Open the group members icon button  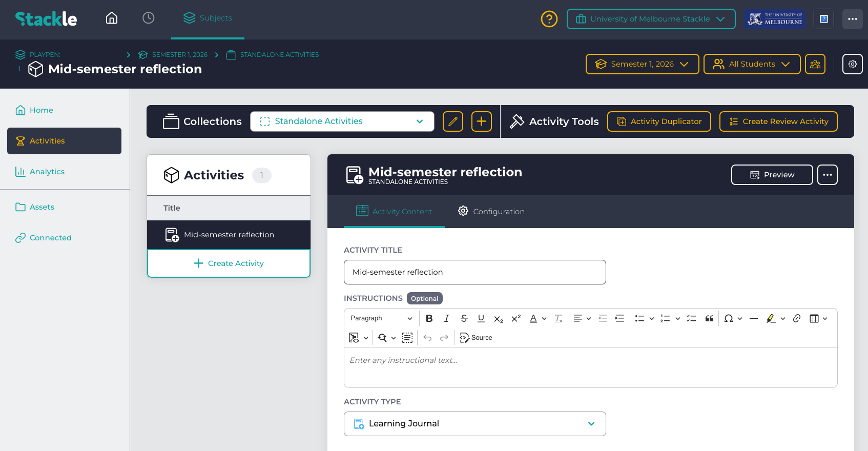click(815, 64)
